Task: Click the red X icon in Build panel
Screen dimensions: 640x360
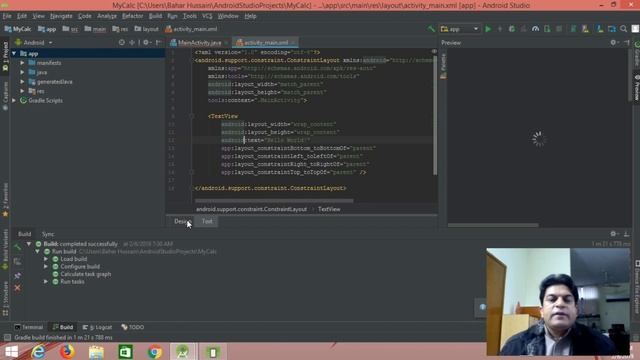Action: (x=18, y=288)
